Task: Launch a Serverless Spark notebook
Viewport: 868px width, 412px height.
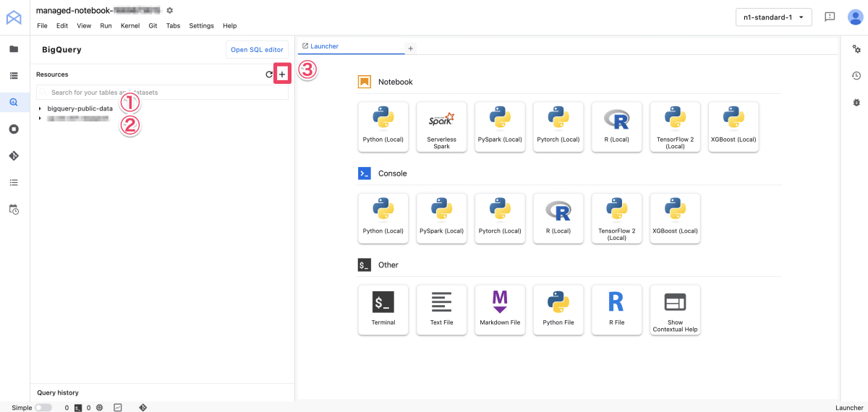Action: pyautogui.click(x=441, y=126)
